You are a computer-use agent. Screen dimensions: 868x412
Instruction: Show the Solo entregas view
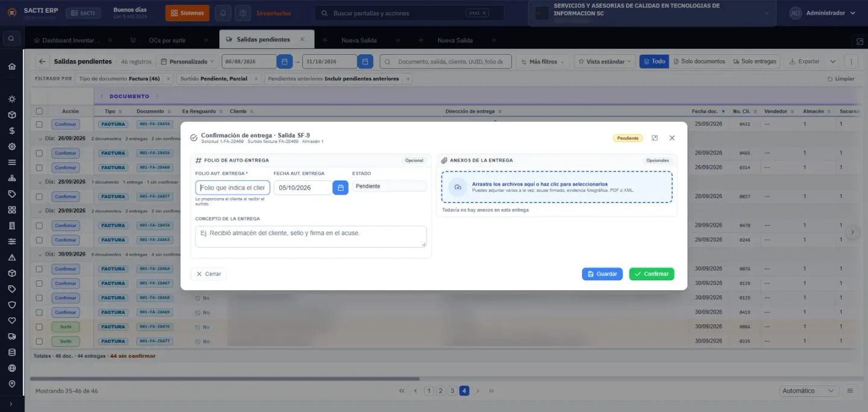755,61
